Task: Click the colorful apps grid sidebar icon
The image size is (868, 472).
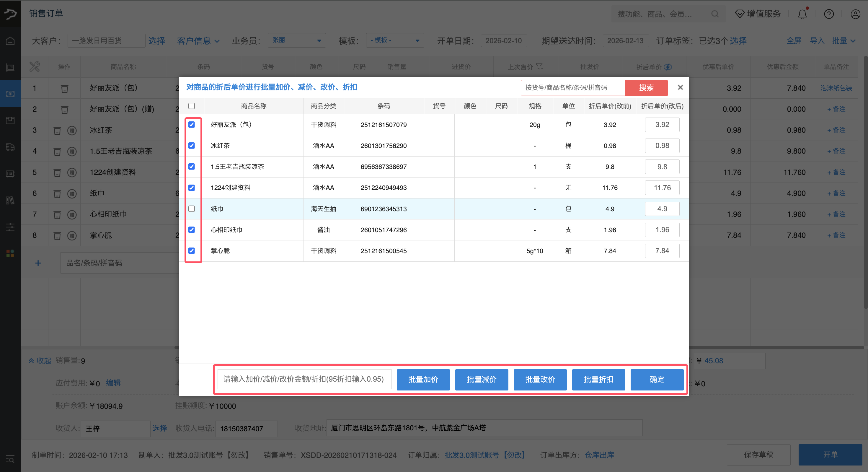Action: point(10,253)
